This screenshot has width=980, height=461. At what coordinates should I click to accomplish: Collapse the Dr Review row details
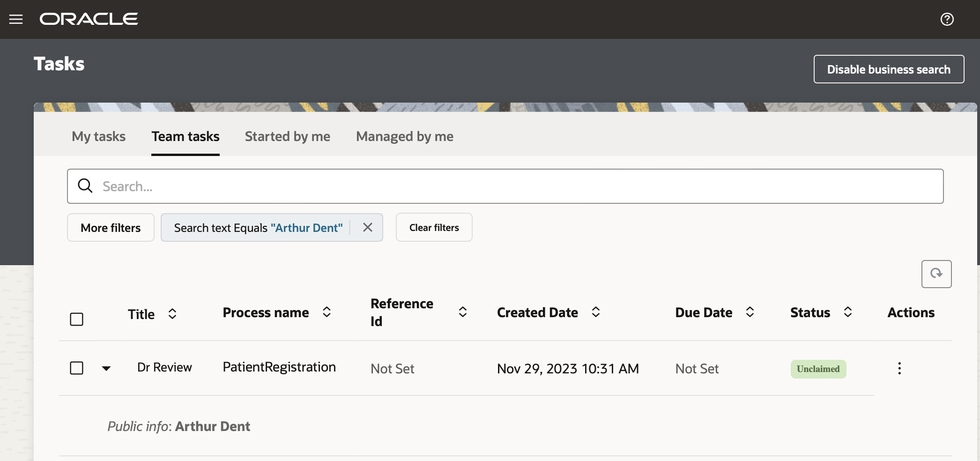pos(106,368)
